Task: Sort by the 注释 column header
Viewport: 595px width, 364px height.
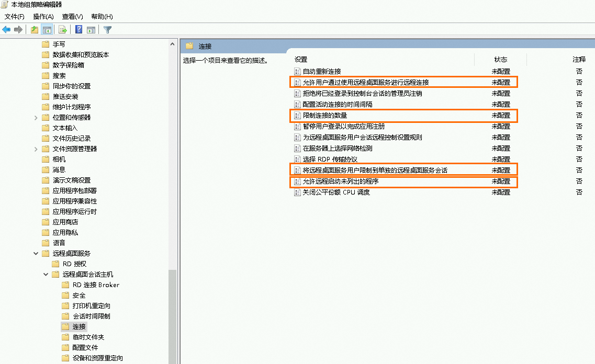Action: pos(579,60)
